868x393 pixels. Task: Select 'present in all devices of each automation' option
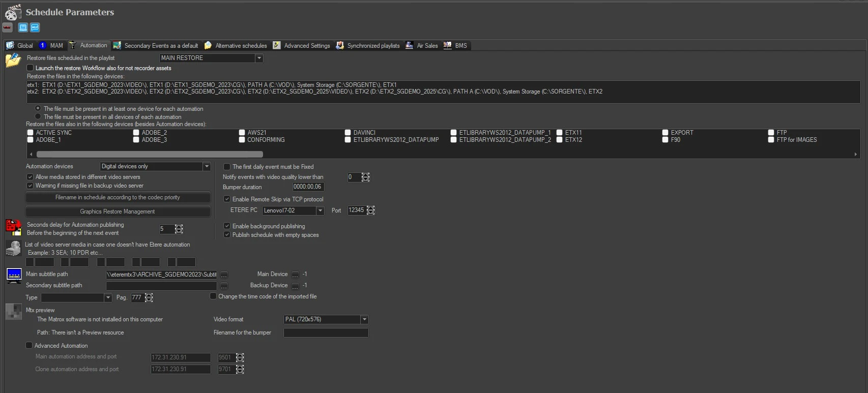click(38, 116)
